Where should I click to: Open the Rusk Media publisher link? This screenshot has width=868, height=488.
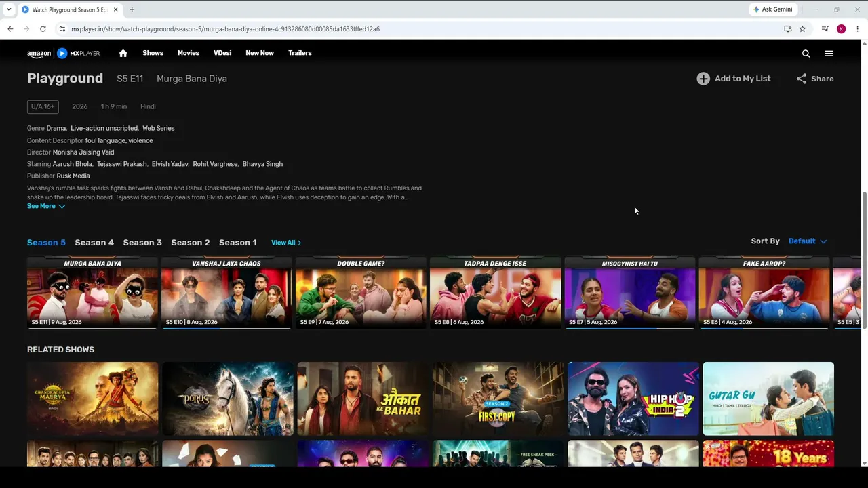pos(73,176)
